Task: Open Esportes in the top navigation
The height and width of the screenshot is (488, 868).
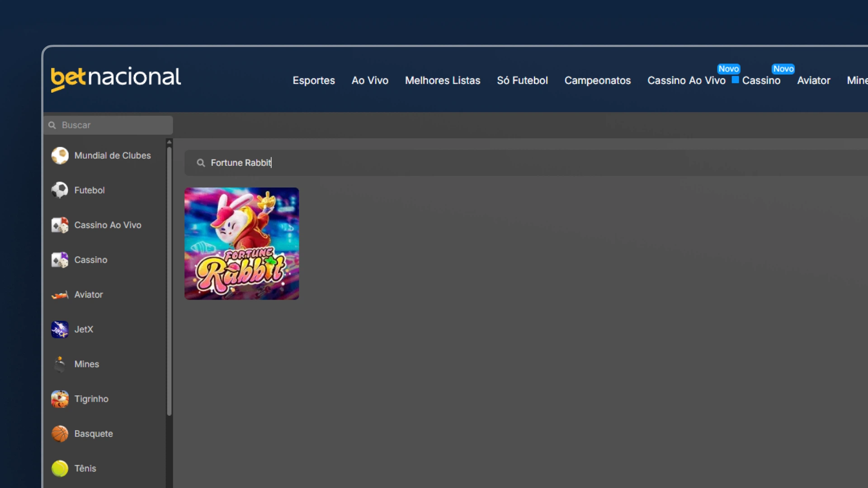Action: click(x=314, y=80)
